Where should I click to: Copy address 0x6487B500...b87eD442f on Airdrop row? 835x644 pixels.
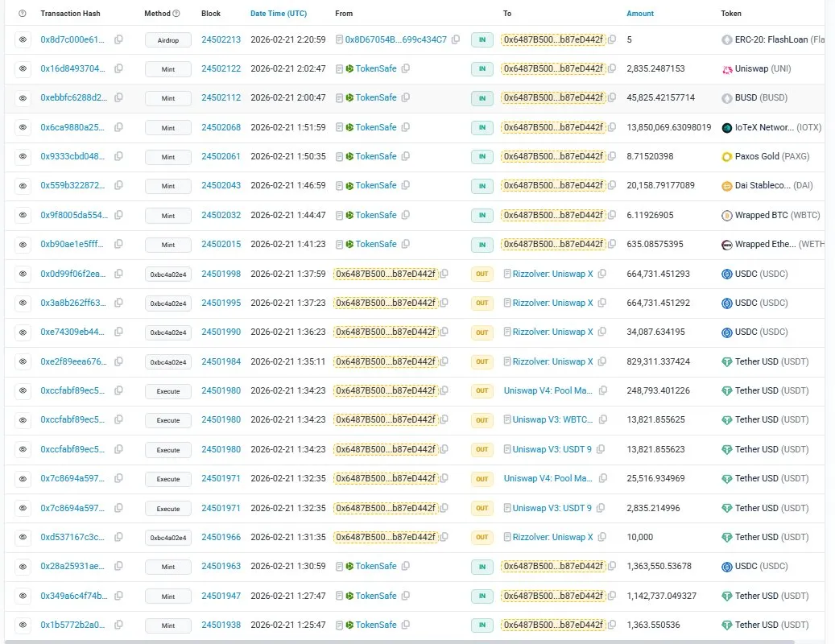pyautogui.click(x=613, y=39)
